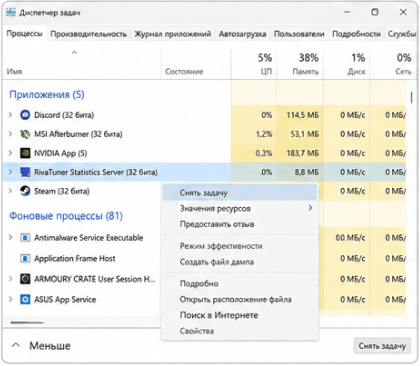The height and width of the screenshot is (366, 420).
Task: Select Поиск в Интернете
Action: click(x=240, y=315)
